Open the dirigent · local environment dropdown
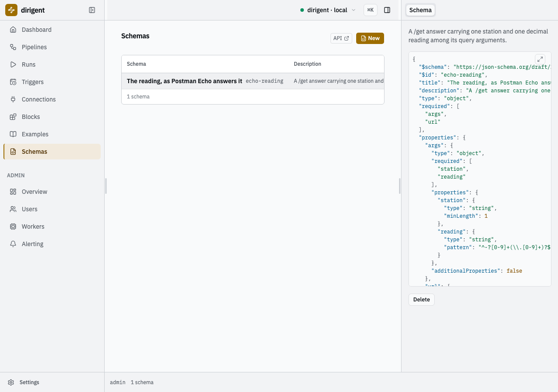The image size is (558, 392). [328, 10]
